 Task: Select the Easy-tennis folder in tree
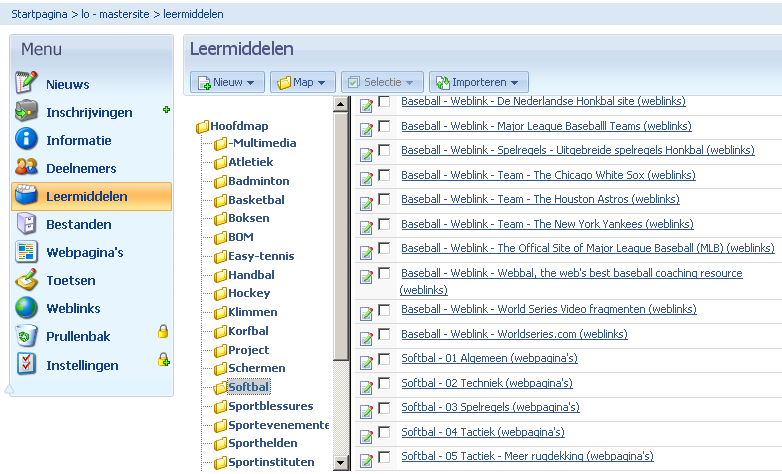(x=261, y=256)
